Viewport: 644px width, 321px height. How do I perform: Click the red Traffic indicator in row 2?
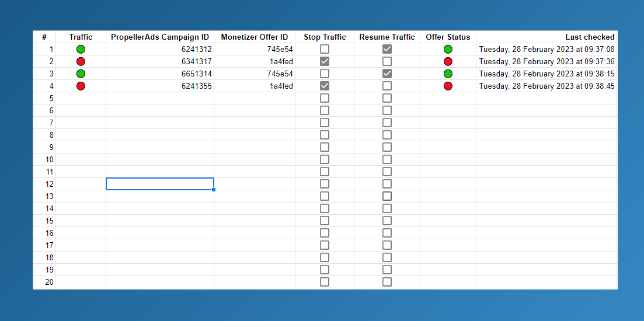coord(81,61)
